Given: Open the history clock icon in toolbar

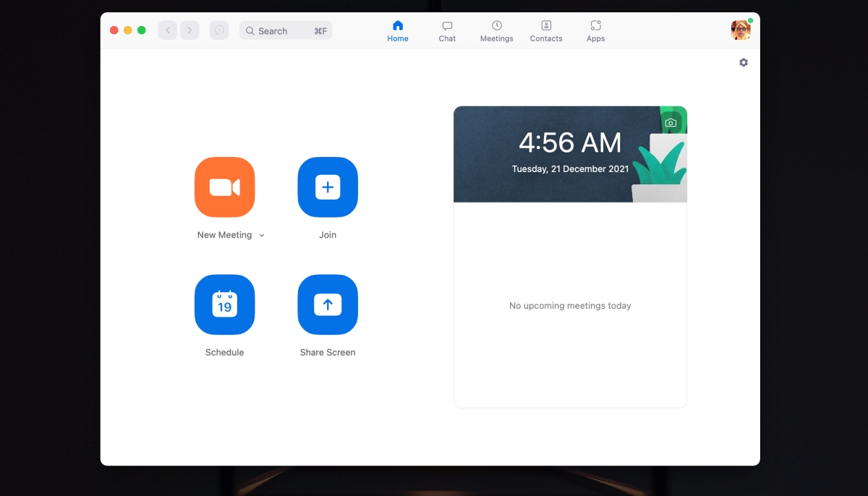Looking at the screenshot, I should tap(219, 30).
